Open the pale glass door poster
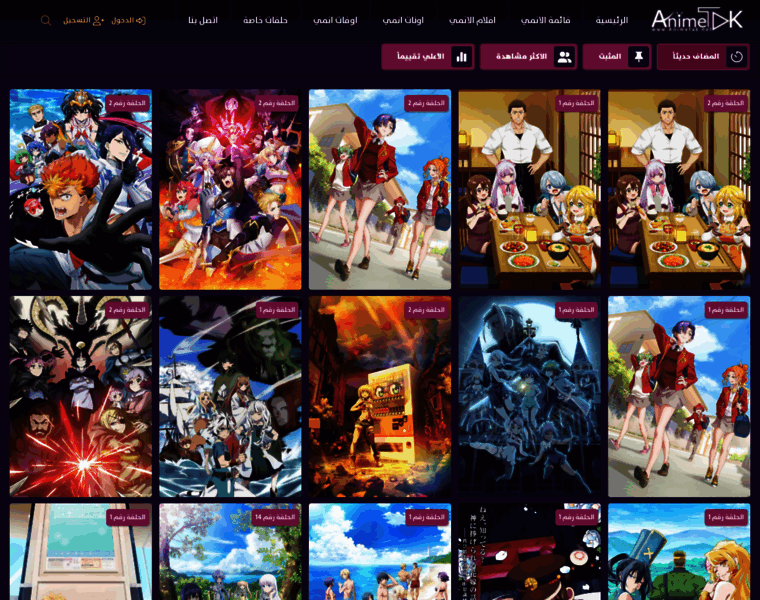760x600 pixels. pos(80,552)
